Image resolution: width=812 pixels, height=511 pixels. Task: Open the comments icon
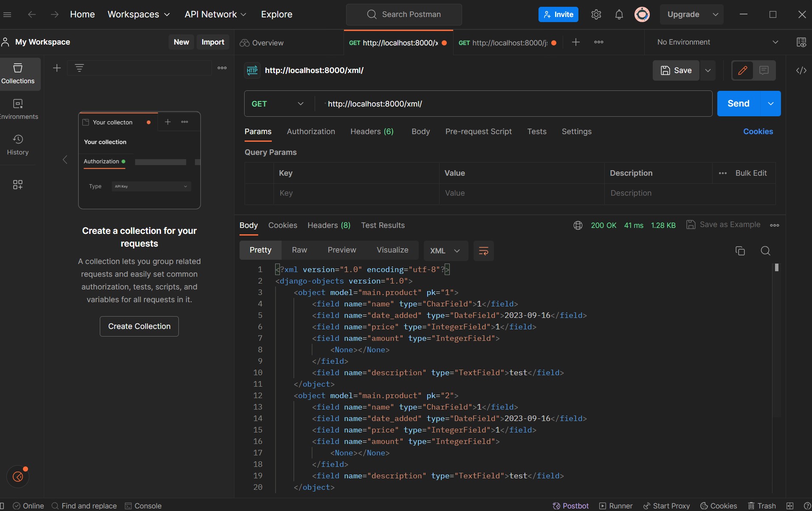tap(764, 70)
